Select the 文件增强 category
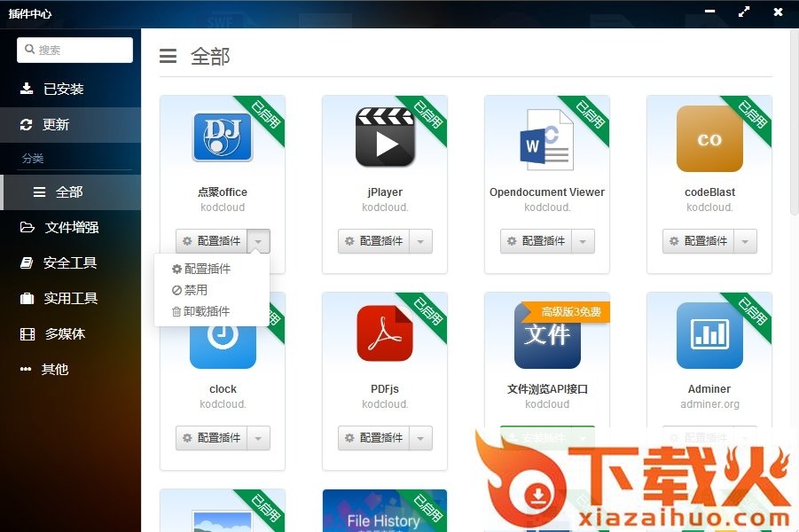The height and width of the screenshot is (532, 799). coord(70,227)
